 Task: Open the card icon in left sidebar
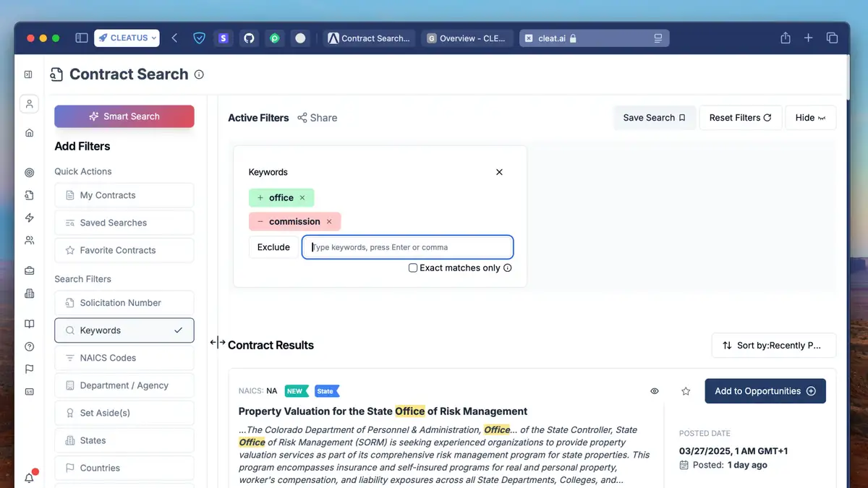pyautogui.click(x=29, y=392)
